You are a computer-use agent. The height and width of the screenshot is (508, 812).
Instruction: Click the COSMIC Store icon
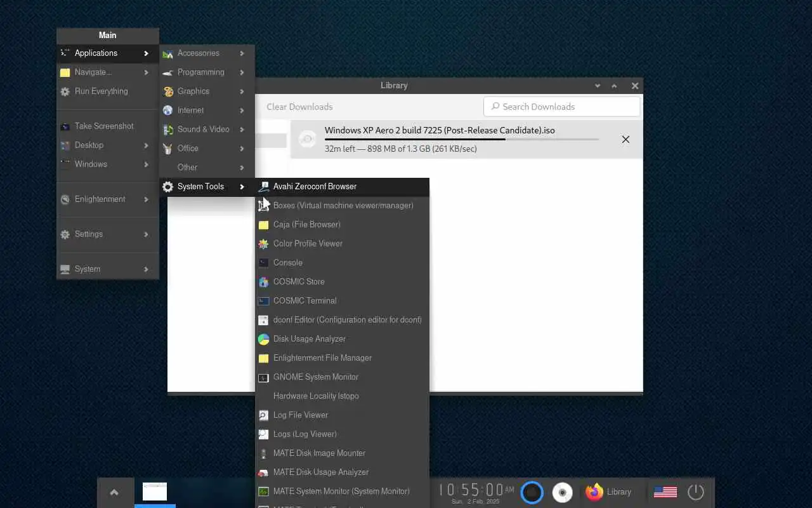click(263, 282)
